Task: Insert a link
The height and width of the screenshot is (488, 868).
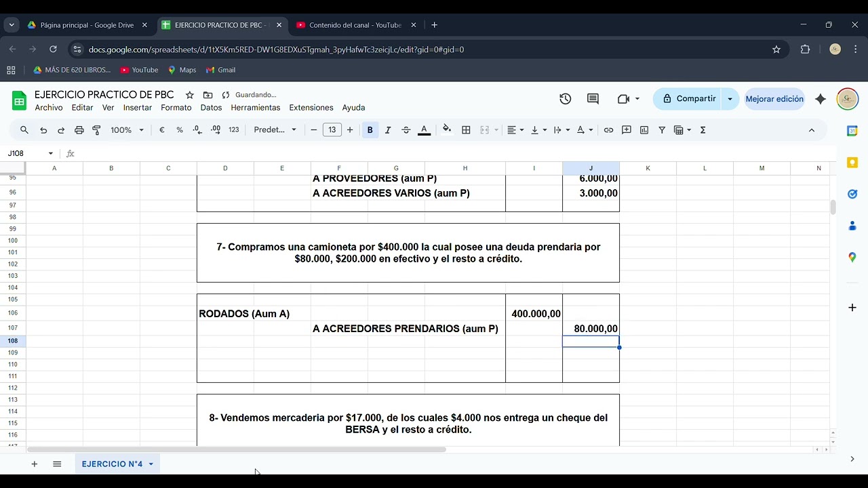Action: pos(608,130)
